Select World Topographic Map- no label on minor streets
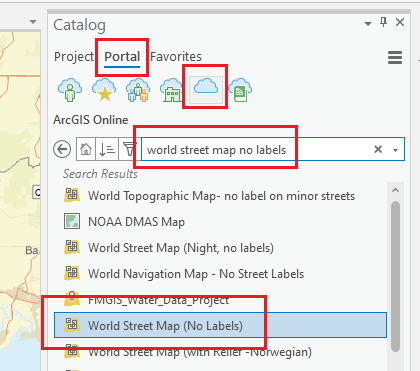 220,196
